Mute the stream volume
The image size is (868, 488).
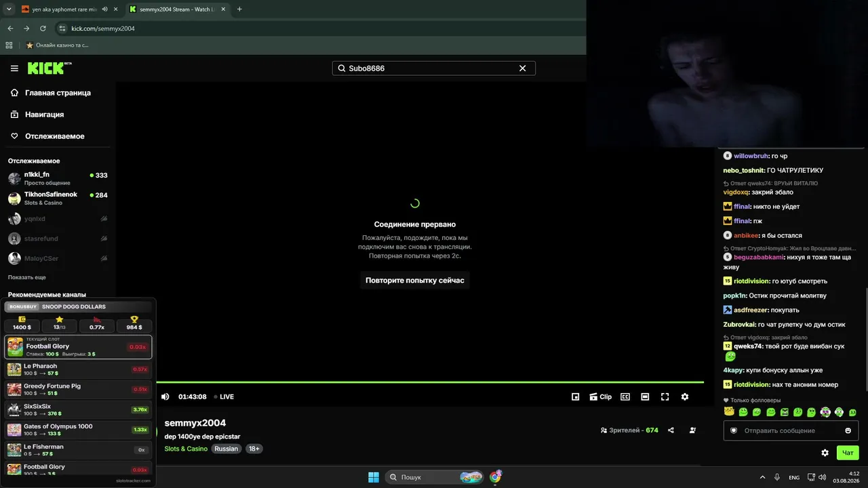coord(165,396)
